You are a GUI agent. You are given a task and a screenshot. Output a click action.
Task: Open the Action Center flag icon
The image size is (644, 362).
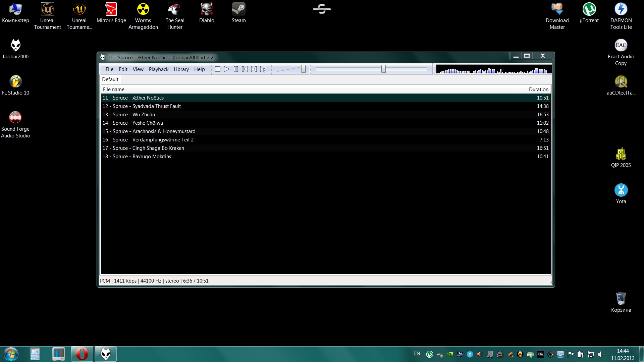(x=570, y=354)
